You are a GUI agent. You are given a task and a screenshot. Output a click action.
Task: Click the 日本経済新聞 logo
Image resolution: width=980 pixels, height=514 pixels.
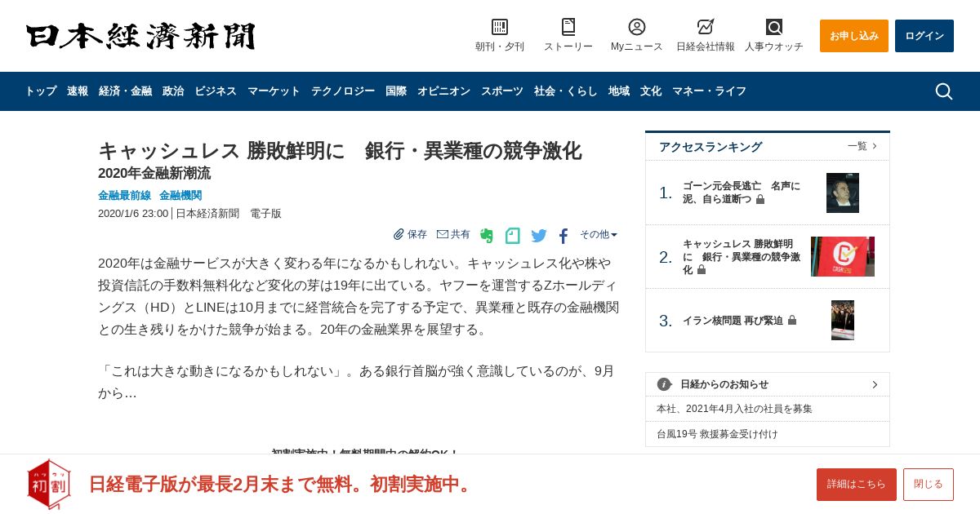(140, 36)
